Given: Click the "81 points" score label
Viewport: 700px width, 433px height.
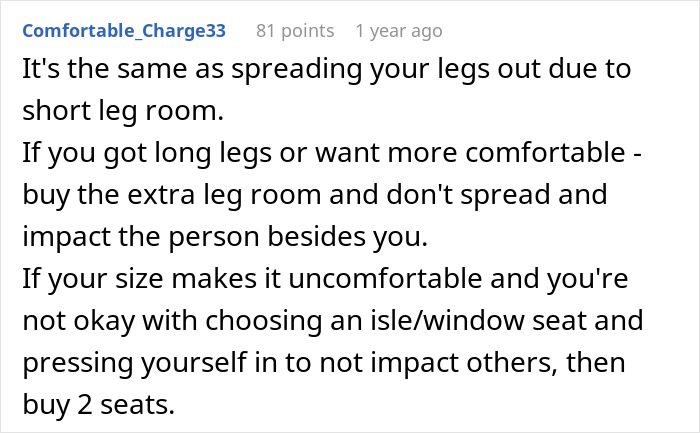Looking at the screenshot, I should tap(294, 31).
